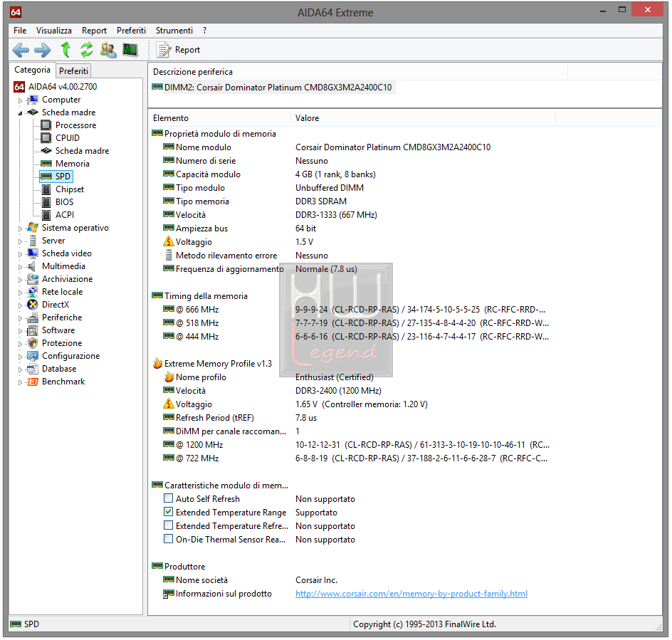The width and height of the screenshot is (672, 640).
Task: Refresh the page with green arrows icon
Action: pos(87,50)
